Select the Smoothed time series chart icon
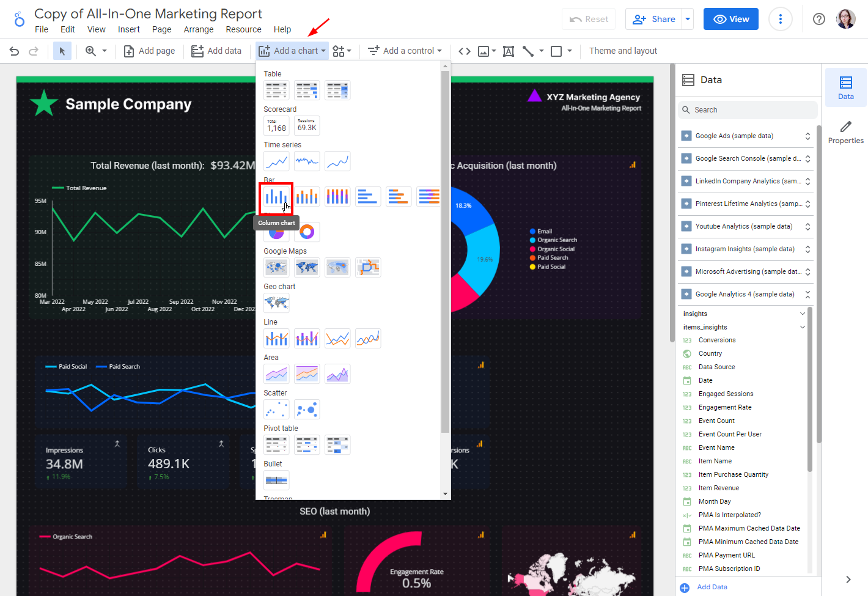 click(337, 161)
